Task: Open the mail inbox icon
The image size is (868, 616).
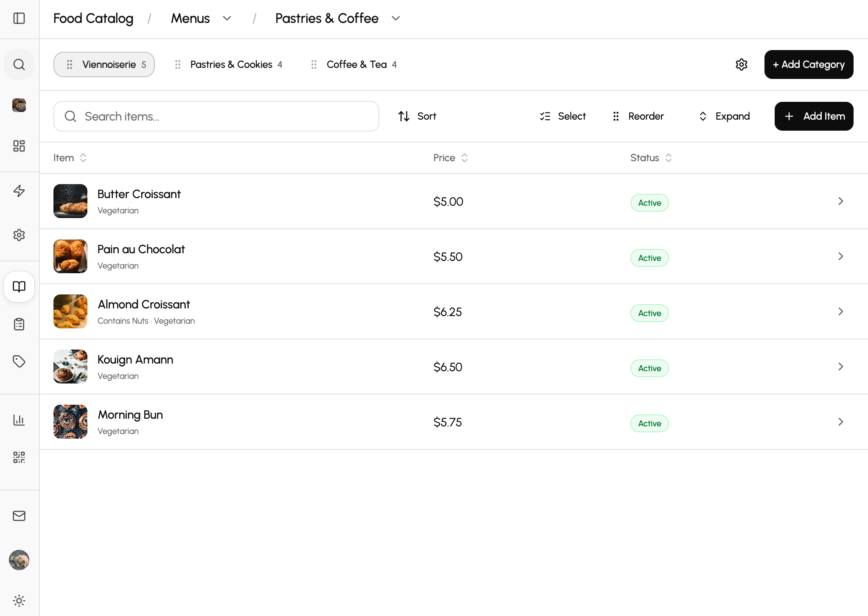Action: (19, 516)
